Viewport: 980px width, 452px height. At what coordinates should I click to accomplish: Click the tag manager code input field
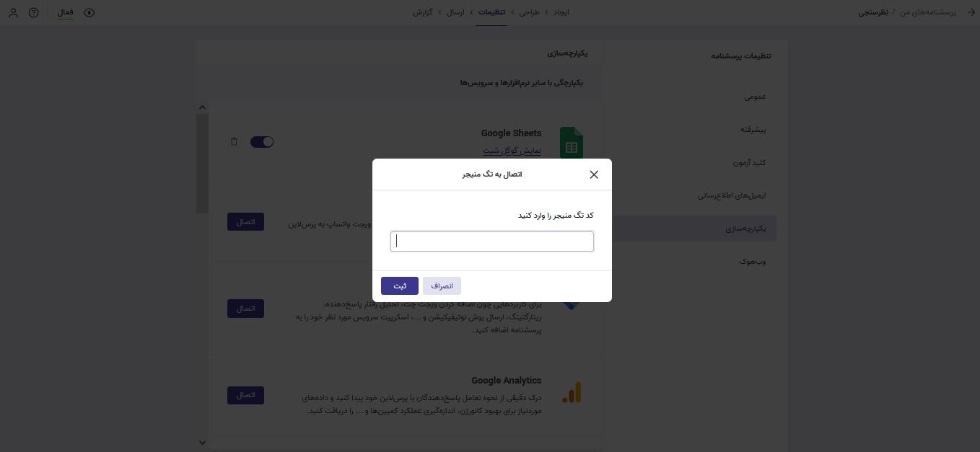491,241
